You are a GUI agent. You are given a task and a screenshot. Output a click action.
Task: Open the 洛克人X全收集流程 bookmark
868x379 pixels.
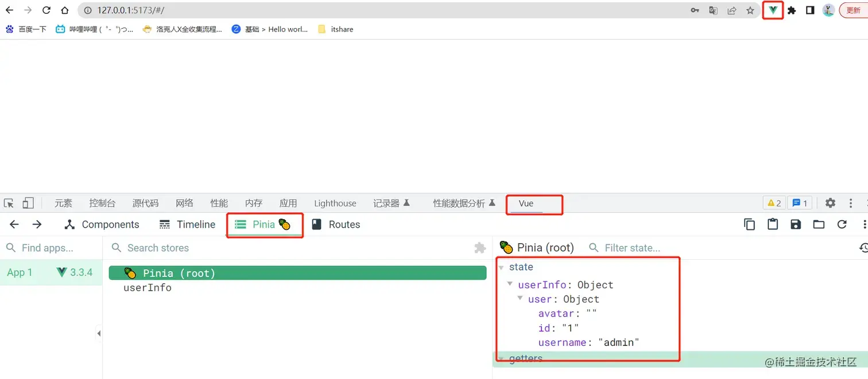(183, 29)
